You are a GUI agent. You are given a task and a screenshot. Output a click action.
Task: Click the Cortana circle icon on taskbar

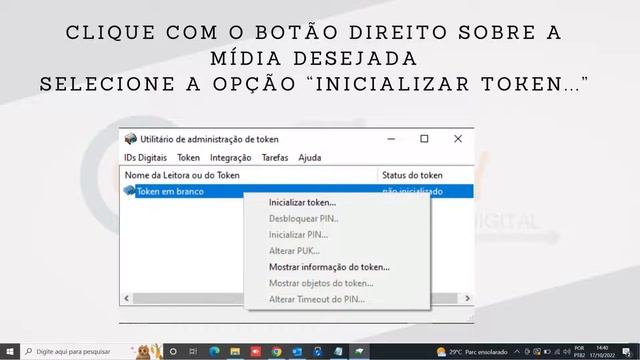coord(173,351)
